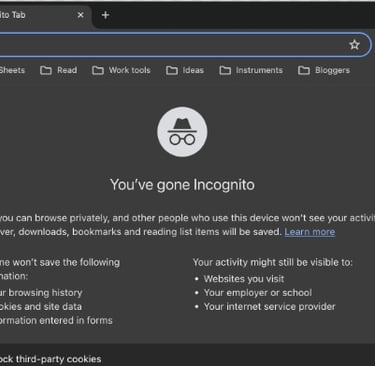
Task: Follow the Learn more link
Action: pyautogui.click(x=310, y=232)
